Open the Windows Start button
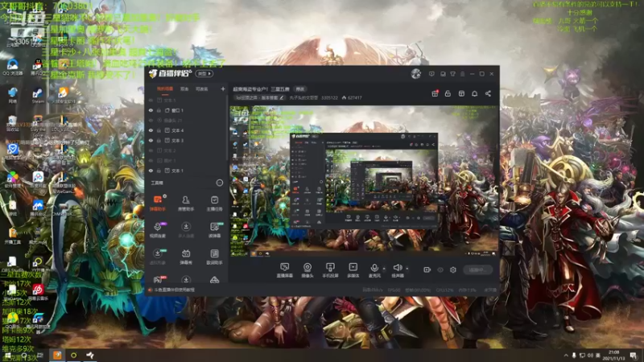 click(7, 356)
